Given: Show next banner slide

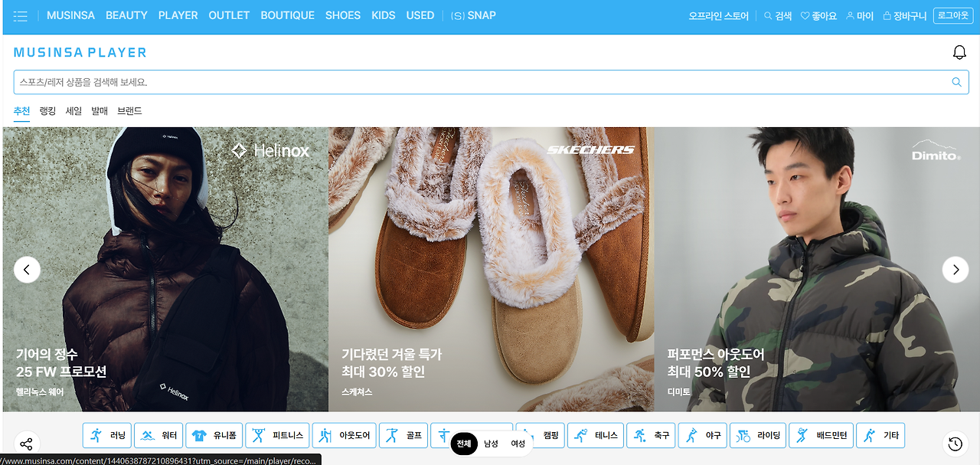Looking at the screenshot, I should pos(955,270).
